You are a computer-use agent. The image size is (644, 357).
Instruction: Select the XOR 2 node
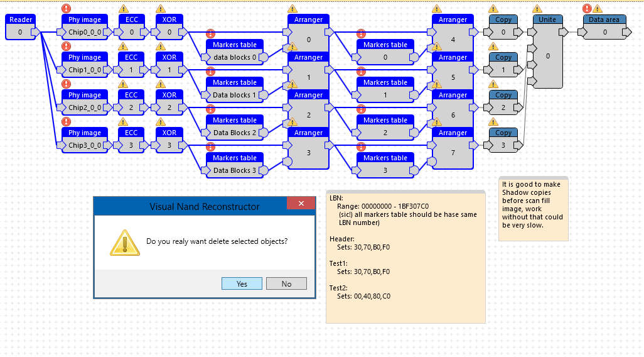click(x=169, y=102)
